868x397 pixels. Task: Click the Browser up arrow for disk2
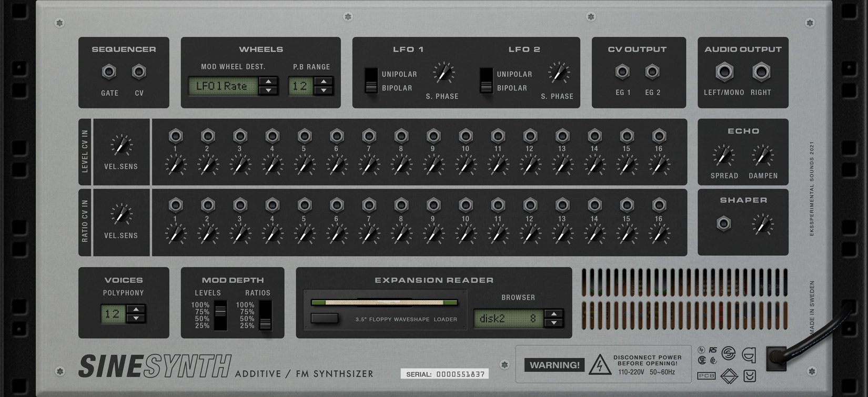[554, 314]
